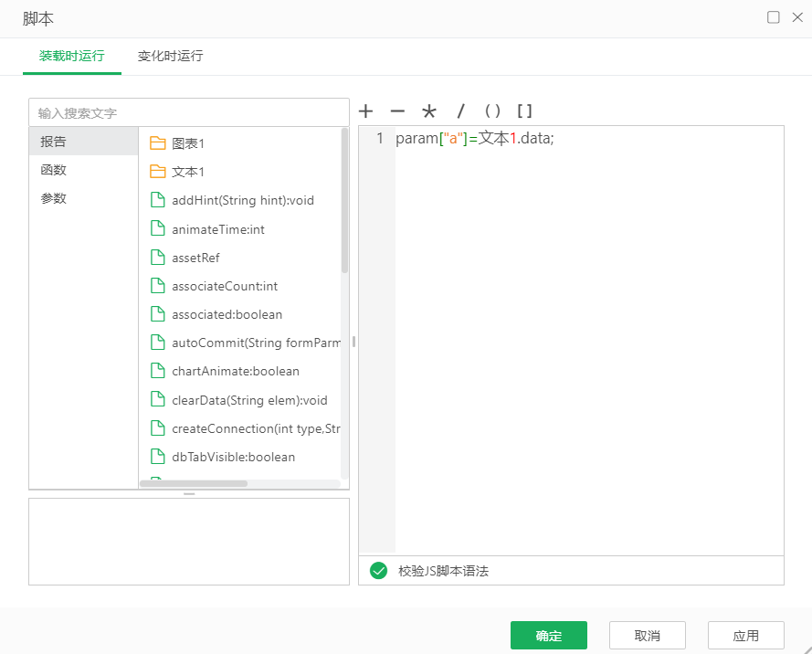
Task: Maximize the 脚本 dialog window
Action: coord(774,17)
